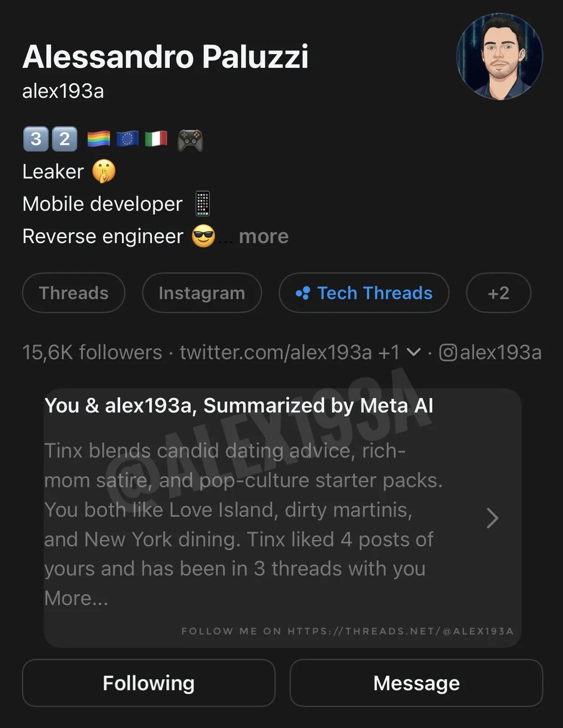
Task: Click the game controller emoji in bio
Action: pos(190,139)
